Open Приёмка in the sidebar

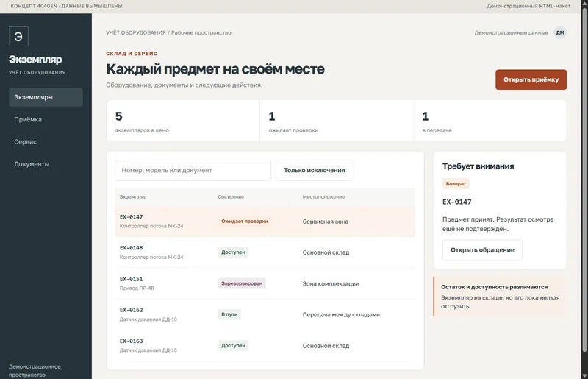[46, 119]
